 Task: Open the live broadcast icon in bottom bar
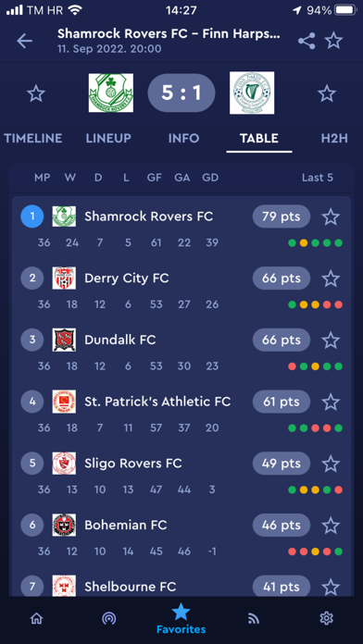tap(109, 618)
